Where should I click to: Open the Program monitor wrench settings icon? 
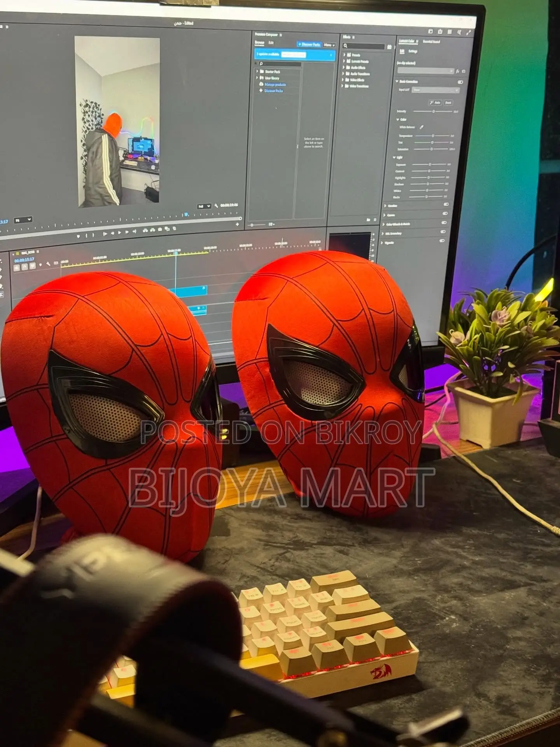tap(216, 205)
